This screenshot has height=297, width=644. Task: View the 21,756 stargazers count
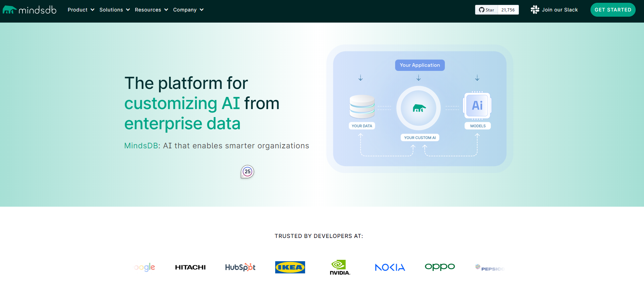508,10
